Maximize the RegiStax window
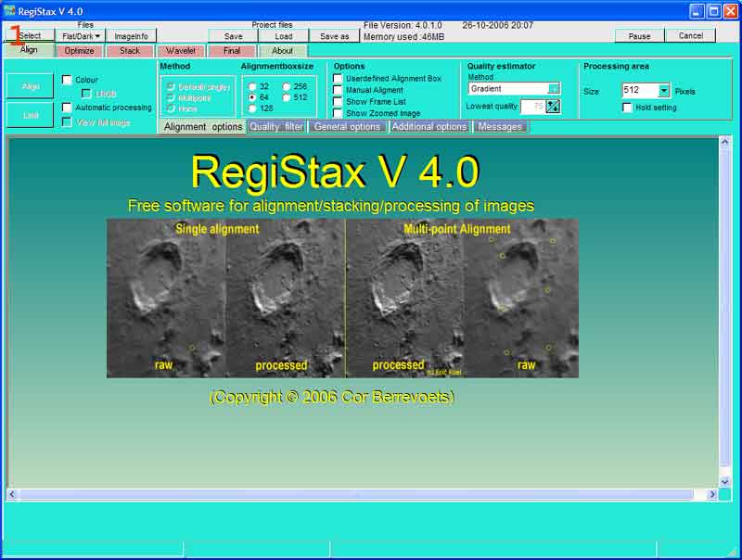742x560 pixels. 713,11
